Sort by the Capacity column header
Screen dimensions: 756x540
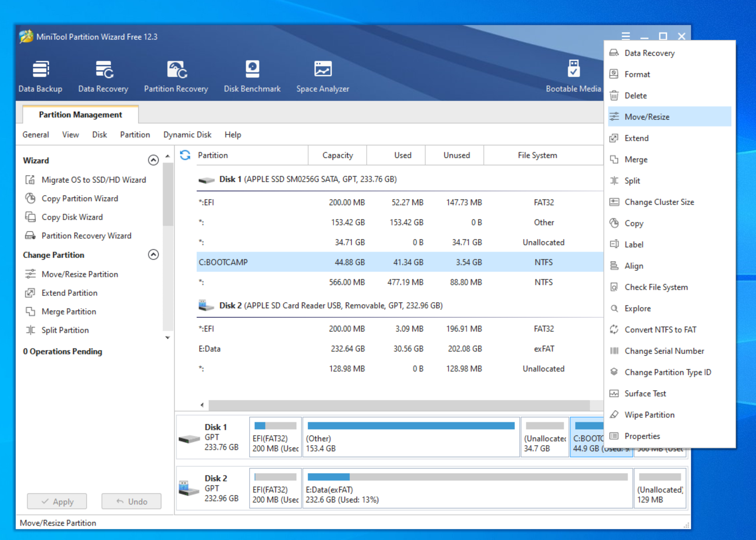click(337, 155)
